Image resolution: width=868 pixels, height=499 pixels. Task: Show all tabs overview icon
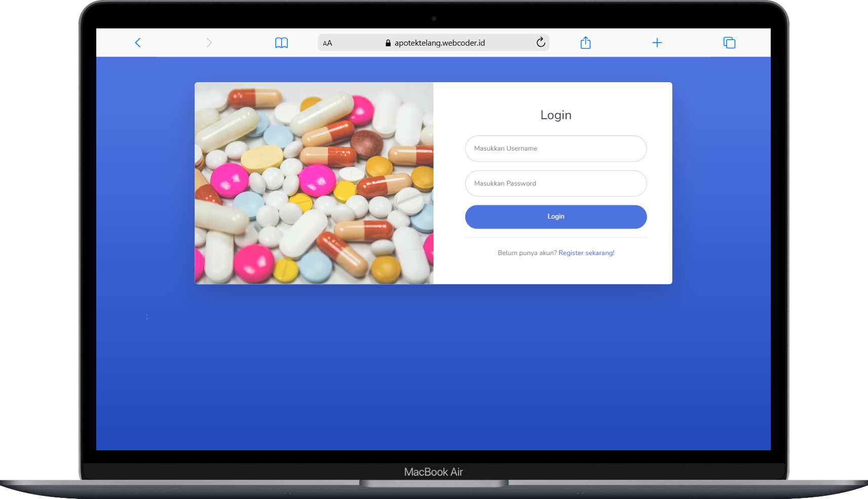[729, 43]
